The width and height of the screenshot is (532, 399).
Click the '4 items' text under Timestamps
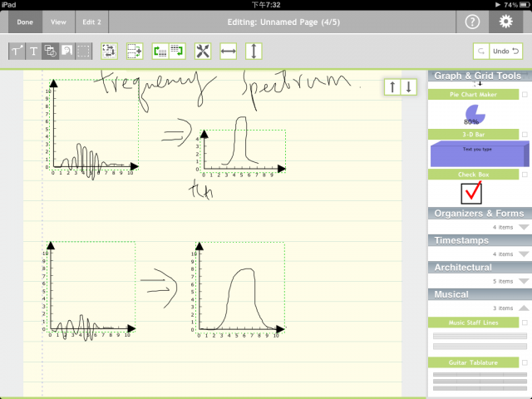point(503,254)
